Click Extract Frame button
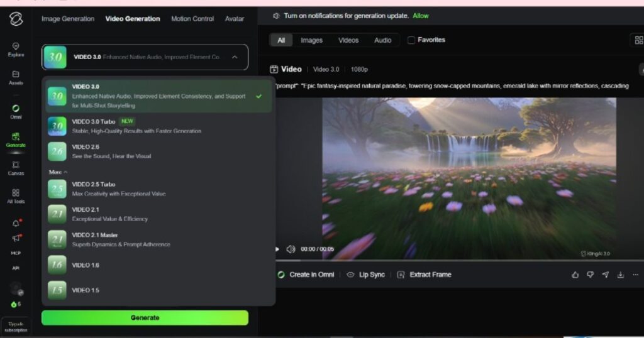Screen dimensions: 644x338 coord(424,275)
